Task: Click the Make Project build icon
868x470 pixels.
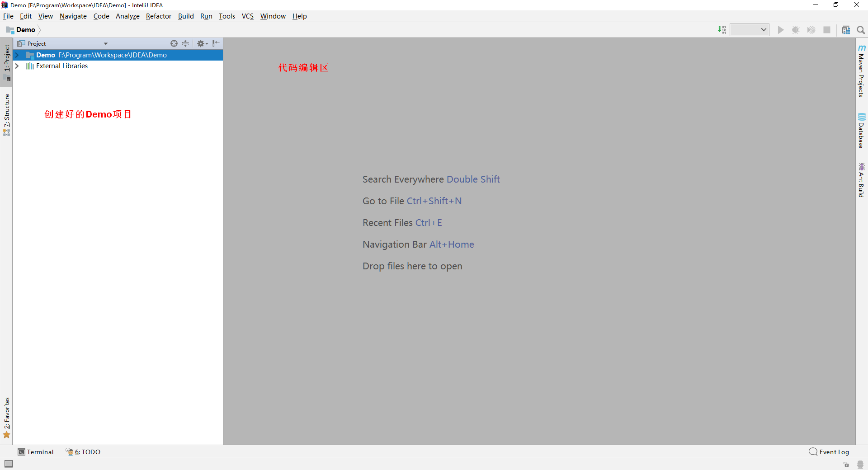Action: [722, 30]
